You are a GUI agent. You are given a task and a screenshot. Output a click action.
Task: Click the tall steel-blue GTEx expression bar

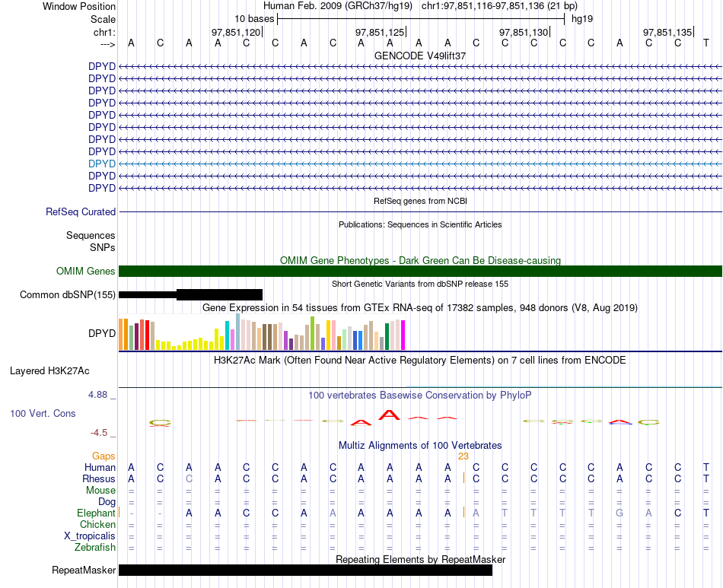click(237, 332)
